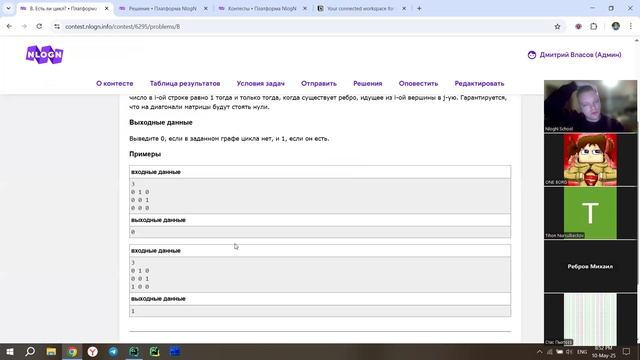
Task: Open the Windows Start menu
Action: pyautogui.click(x=9, y=351)
